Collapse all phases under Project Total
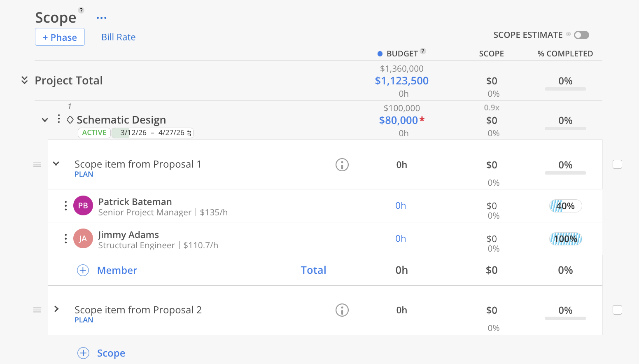The width and height of the screenshot is (639, 364). click(25, 80)
